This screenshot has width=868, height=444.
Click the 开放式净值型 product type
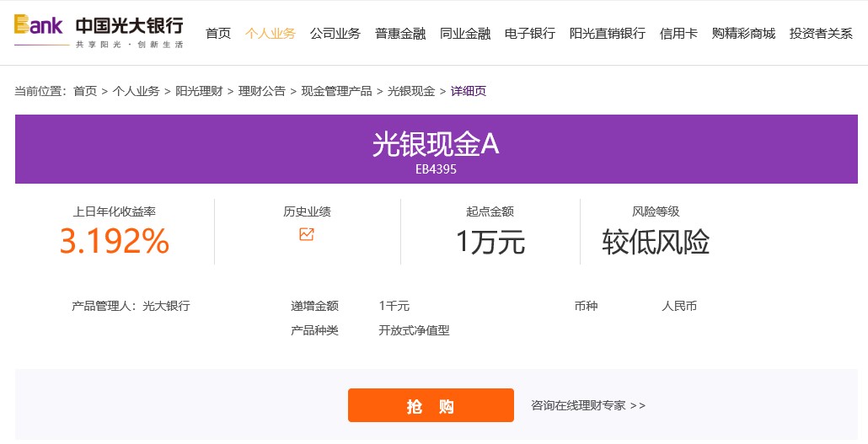414,330
